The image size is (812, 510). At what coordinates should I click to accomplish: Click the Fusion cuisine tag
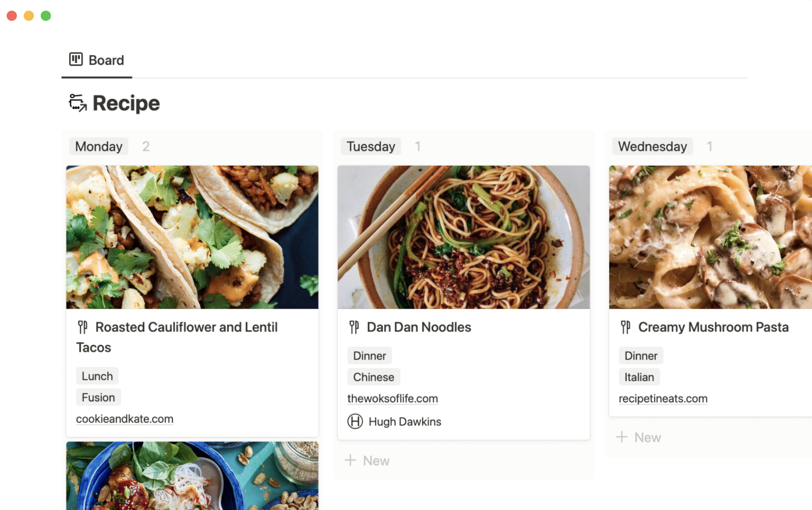pyautogui.click(x=98, y=397)
